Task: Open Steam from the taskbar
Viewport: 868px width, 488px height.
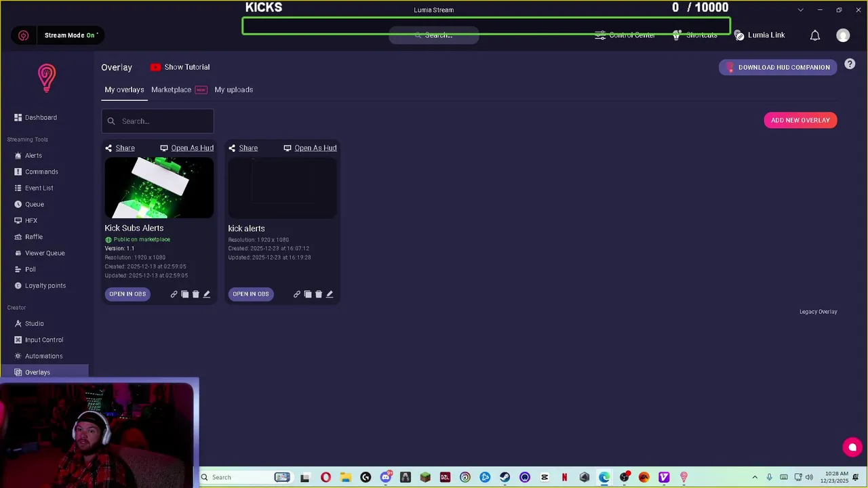Action: click(x=505, y=477)
